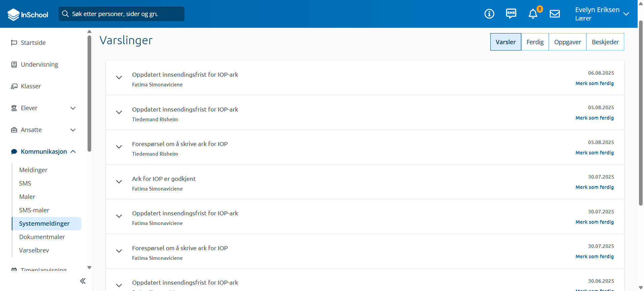Click the Evelyn Eriksen user name
644x291 pixels.
(597, 10)
